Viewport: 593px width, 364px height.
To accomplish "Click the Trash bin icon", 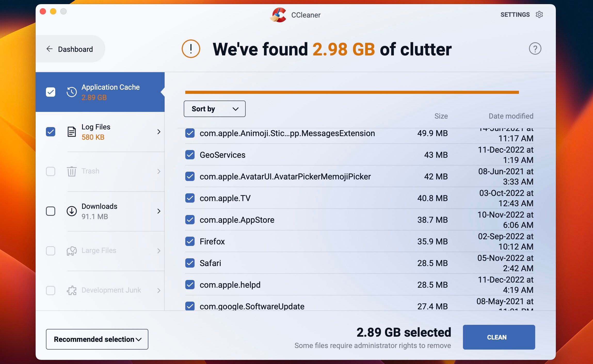I will pos(72,171).
